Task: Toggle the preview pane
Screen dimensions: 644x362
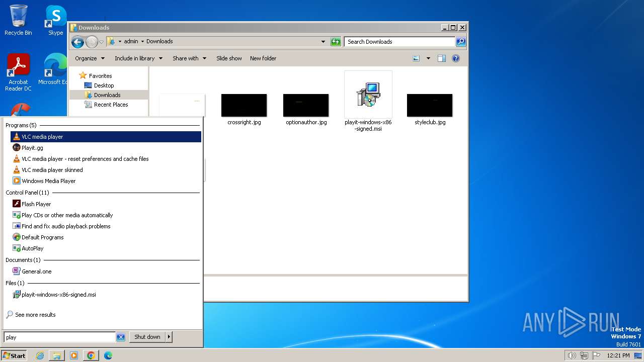Action: pos(441,58)
